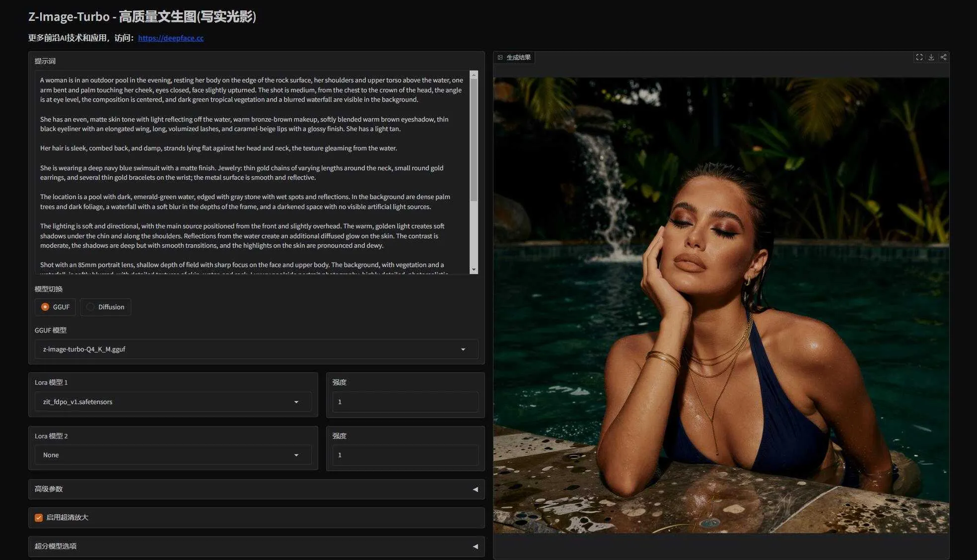Click the prompt textbox scrollbar thumb
977x560 pixels.
tap(474, 139)
